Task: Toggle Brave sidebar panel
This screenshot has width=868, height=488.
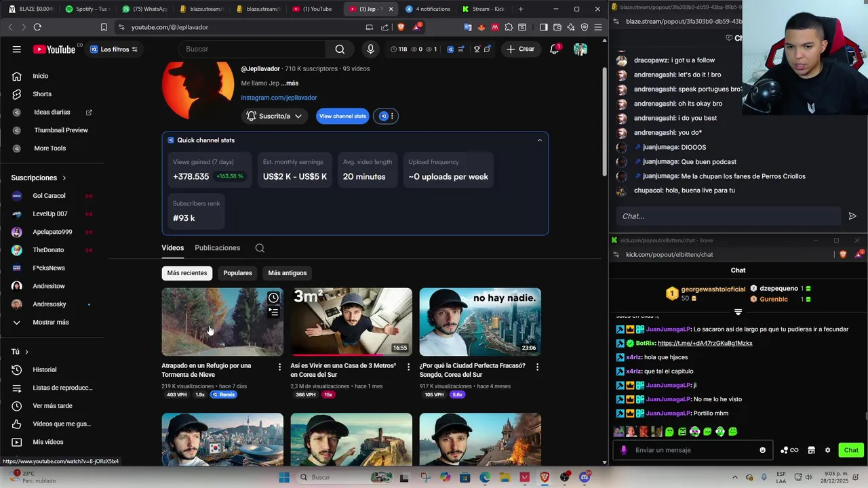Action: coord(543,27)
